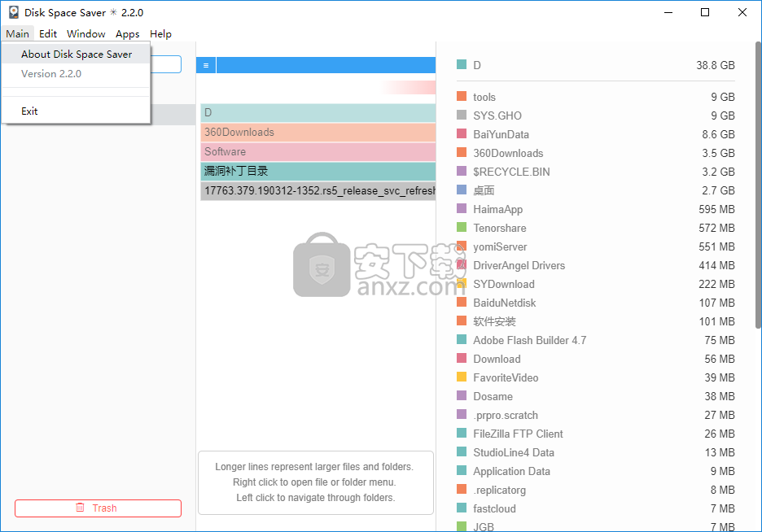762x532 pixels.
Task: Click yellow swatch beside FavoriteVideo
Action: (462, 377)
